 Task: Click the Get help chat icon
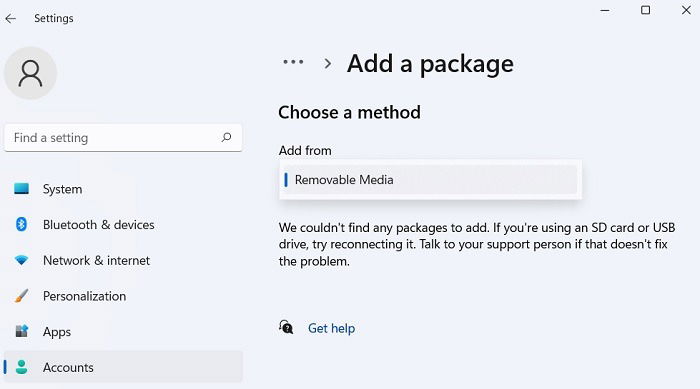pyautogui.click(x=286, y=327)
